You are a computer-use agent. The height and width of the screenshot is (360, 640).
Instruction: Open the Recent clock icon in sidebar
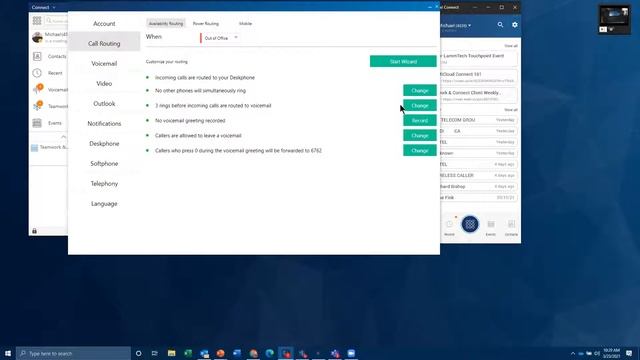[x=37, y=73]
